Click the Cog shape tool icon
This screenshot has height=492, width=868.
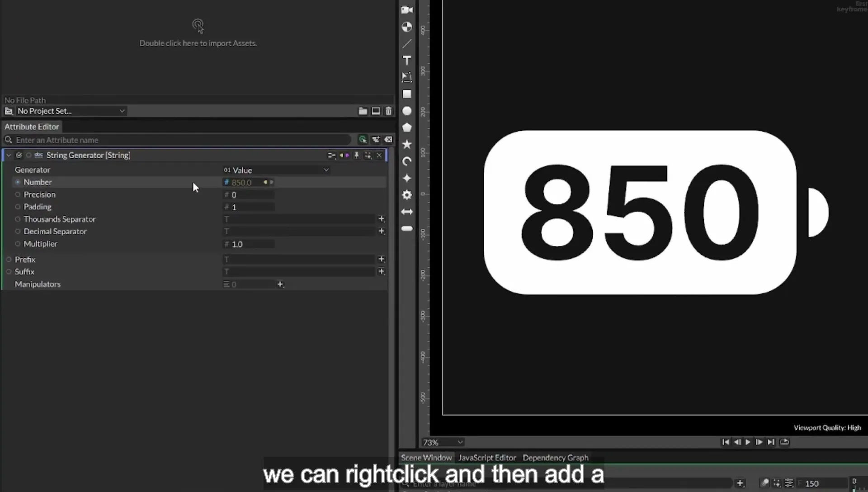(407, 195)
